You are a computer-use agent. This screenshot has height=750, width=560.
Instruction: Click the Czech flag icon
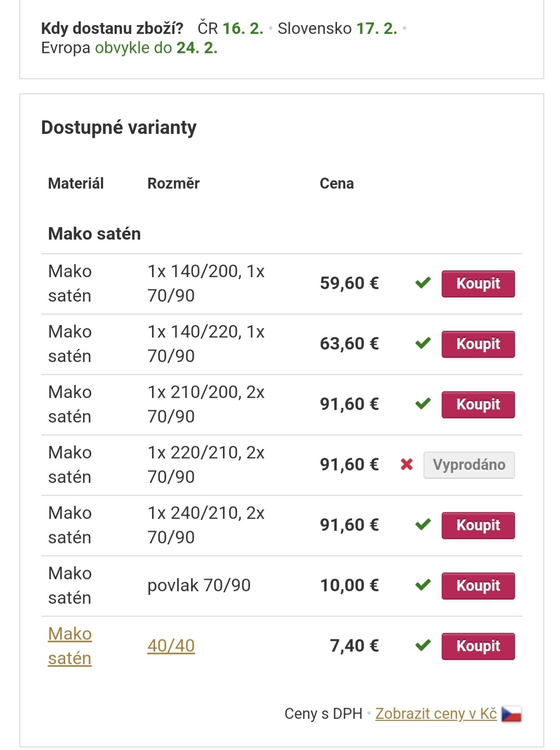click(511, 714)
